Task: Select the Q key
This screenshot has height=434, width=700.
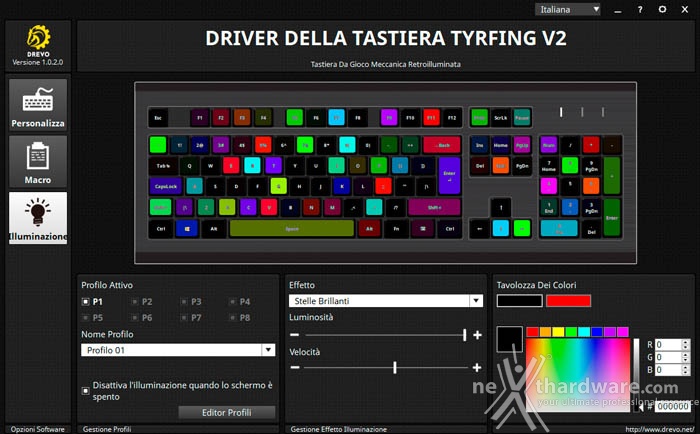Action: [189, 166]
